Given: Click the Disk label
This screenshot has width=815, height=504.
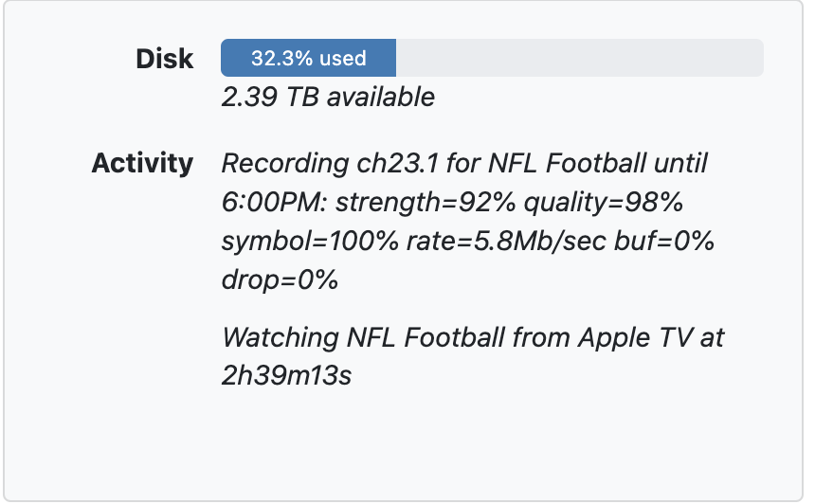Looking at the screenshot, I should pos(165,59).
